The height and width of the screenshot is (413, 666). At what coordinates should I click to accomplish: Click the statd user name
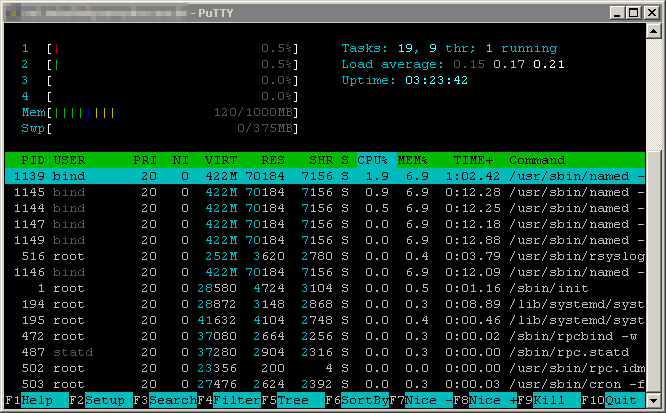(x=73, y=352)
